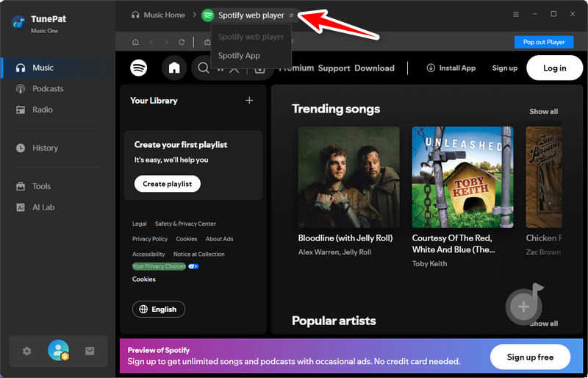Screen dimensions: 588x378
Task: Click the TunePat logo icon
Action: (18, 23)
